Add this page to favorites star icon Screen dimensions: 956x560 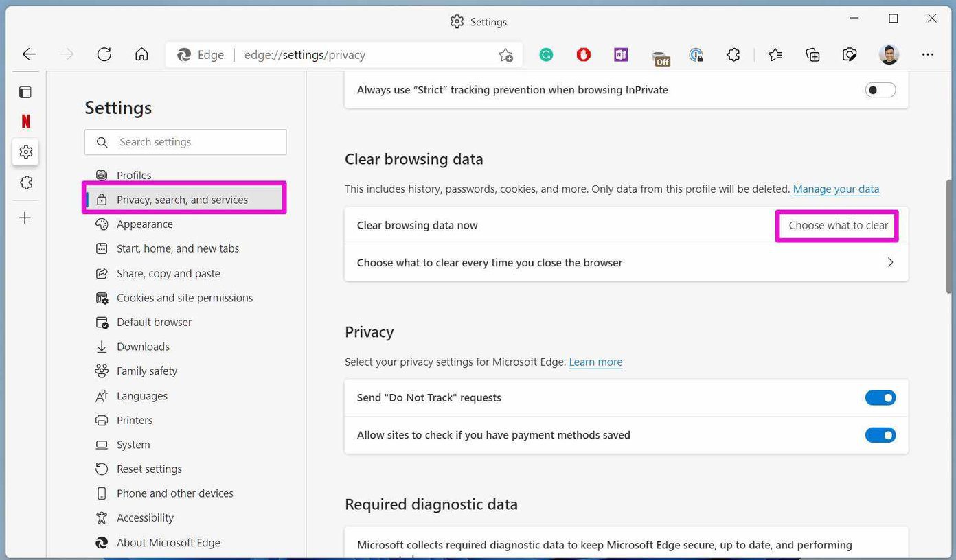click(x=505, y=55)
